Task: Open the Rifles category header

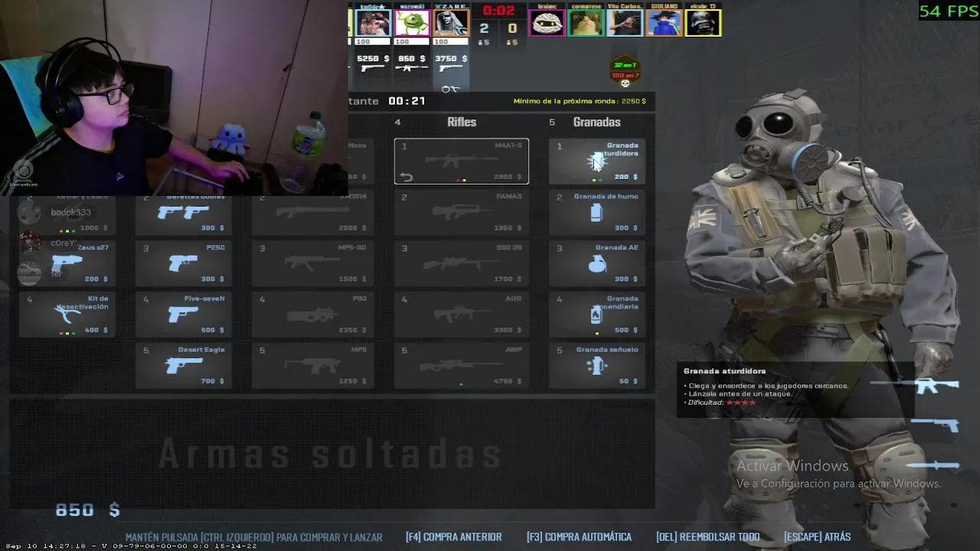Action: pyautogui.click(x=462, y=122)
